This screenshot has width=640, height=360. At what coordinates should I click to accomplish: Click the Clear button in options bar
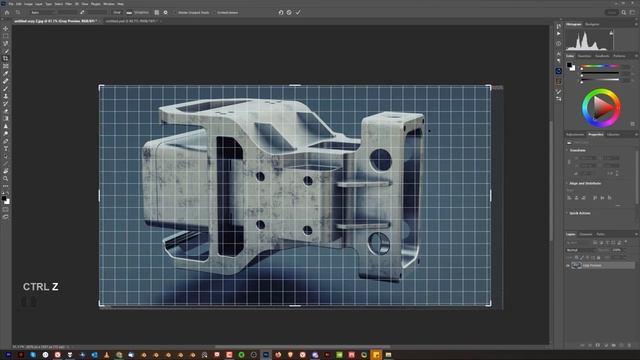pos(117,13)
